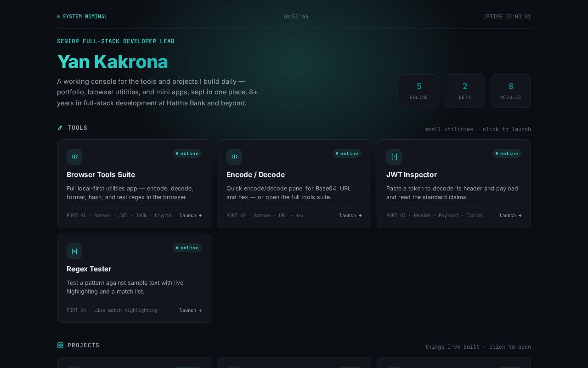Launch the Browser Tools Suite
The width and height of the screenshot is (588, 368).
tap(191, 216)
